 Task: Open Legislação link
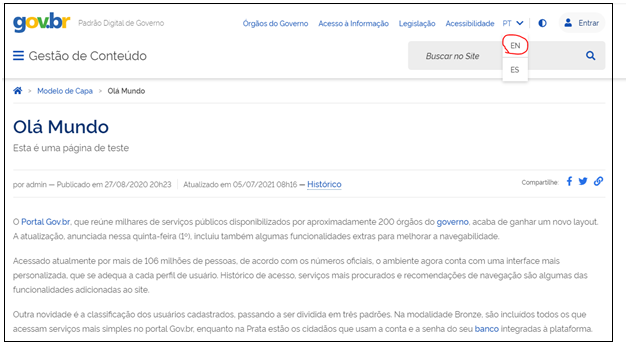417,24
